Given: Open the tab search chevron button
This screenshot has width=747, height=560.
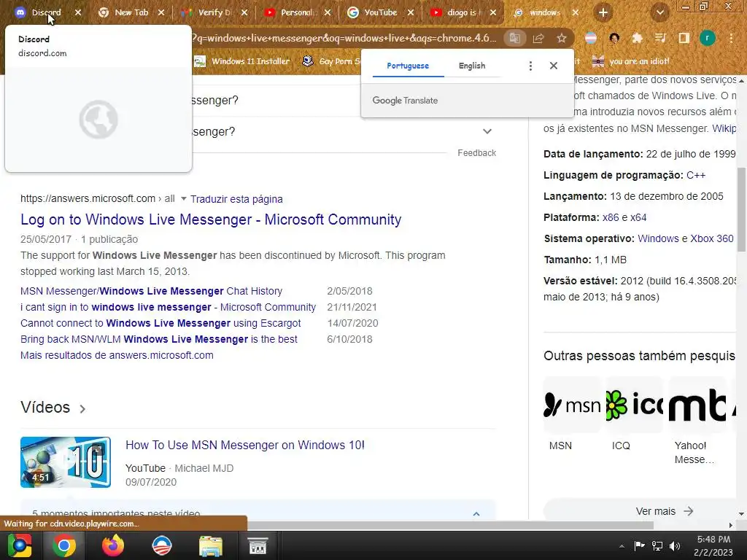Looking at the screenshot, I should coord(659,12).
